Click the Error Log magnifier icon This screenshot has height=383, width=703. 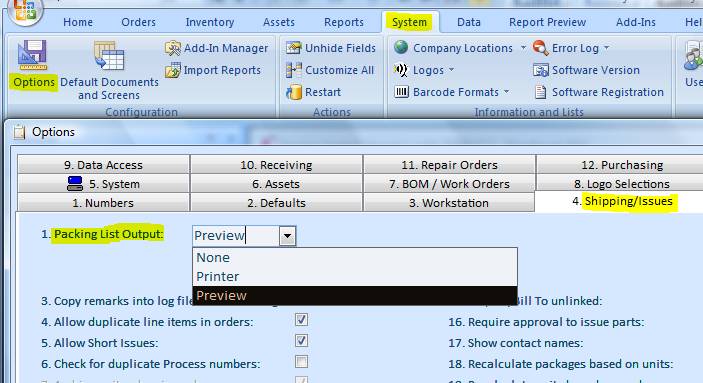click(x=541, y=48)
